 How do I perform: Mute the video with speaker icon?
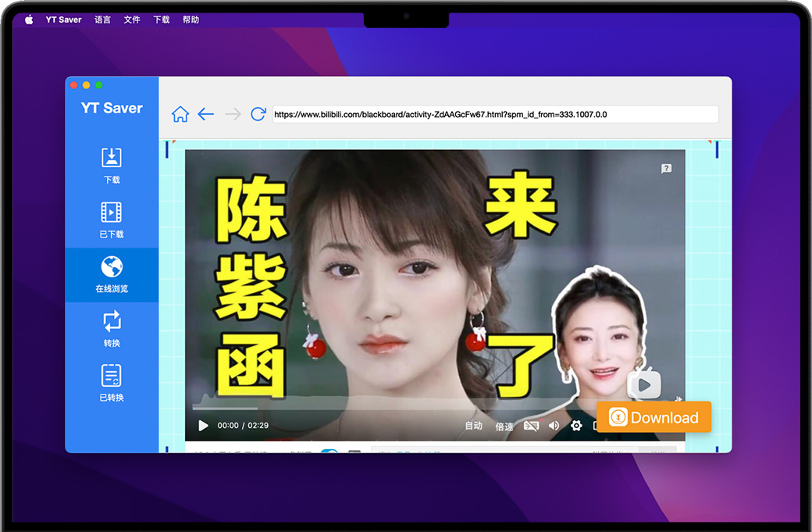tap(554, 426)
